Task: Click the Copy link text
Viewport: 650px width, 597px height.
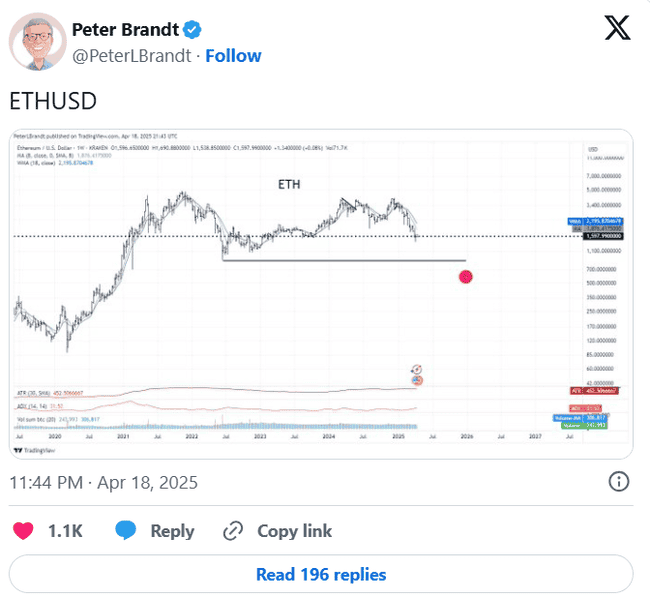Action: [294, 531]
